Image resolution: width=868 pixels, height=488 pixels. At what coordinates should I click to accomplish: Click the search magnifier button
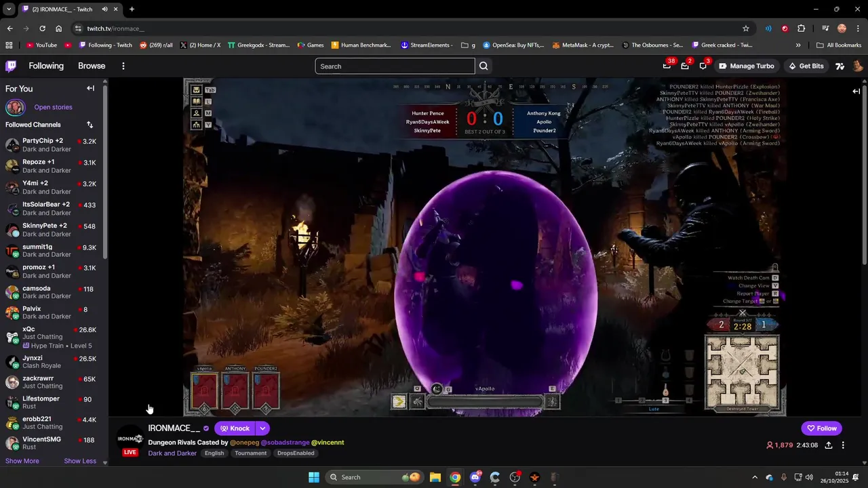pyautogui.click(x=484, y=66)
